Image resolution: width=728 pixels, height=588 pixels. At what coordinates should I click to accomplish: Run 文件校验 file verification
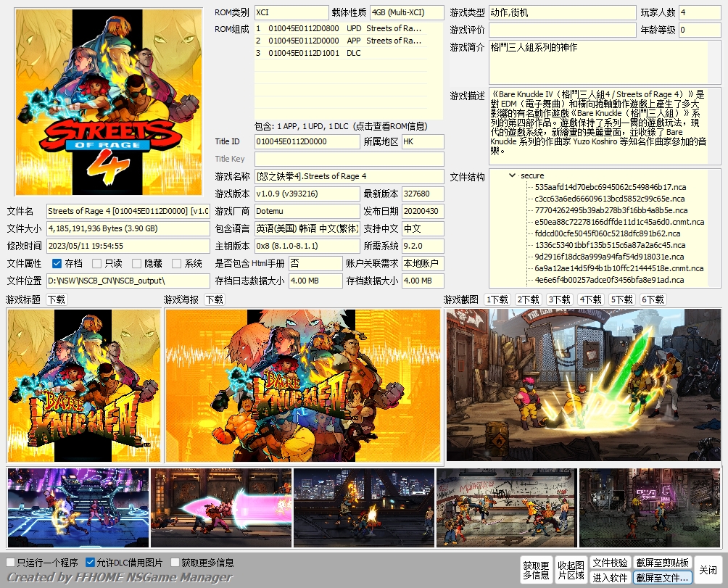(610, 563)
